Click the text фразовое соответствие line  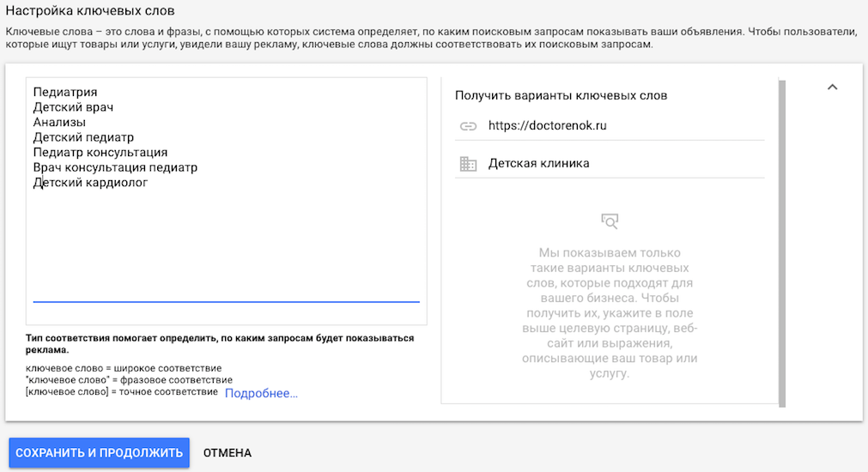pos(129,380)
